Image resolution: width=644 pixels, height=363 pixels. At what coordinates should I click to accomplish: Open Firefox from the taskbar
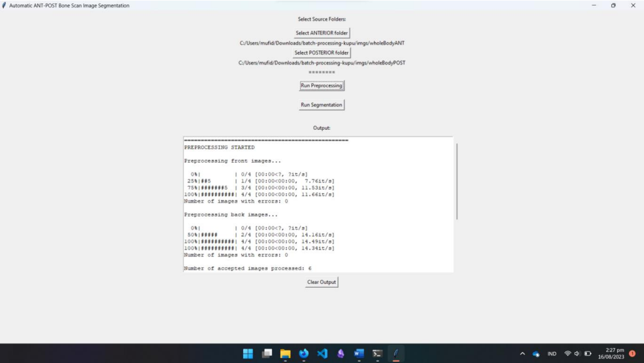point(303,354)
